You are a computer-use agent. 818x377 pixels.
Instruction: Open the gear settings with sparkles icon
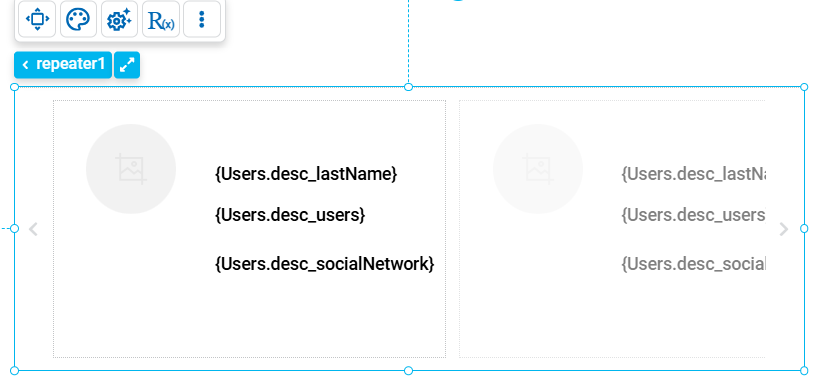tap(119, 19)
